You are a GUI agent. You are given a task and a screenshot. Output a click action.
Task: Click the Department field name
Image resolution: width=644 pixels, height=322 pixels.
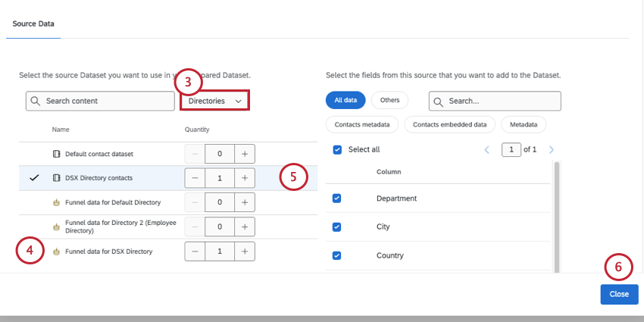(396, 199)
